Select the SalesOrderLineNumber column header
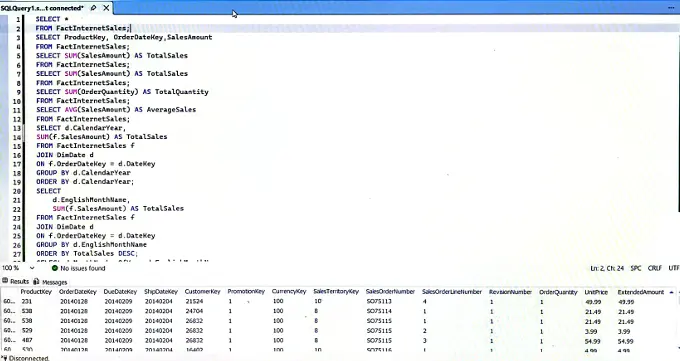 (x=451, y=292)
